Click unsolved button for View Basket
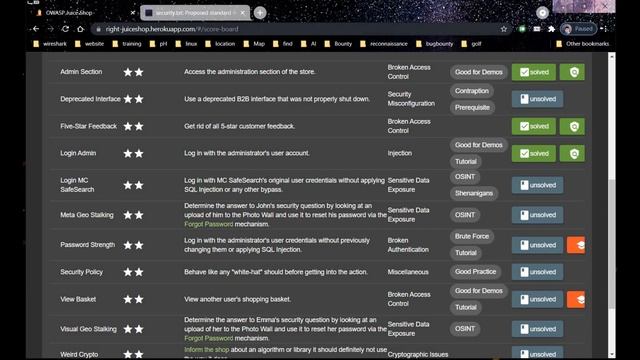Screen dimensions: 640x360 (538, 300)
